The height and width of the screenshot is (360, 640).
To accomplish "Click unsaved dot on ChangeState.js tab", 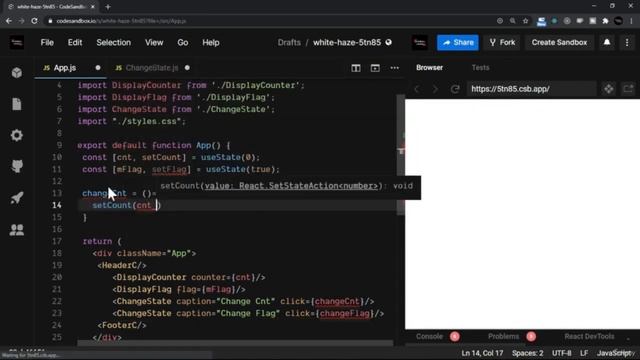I will 187,68.
